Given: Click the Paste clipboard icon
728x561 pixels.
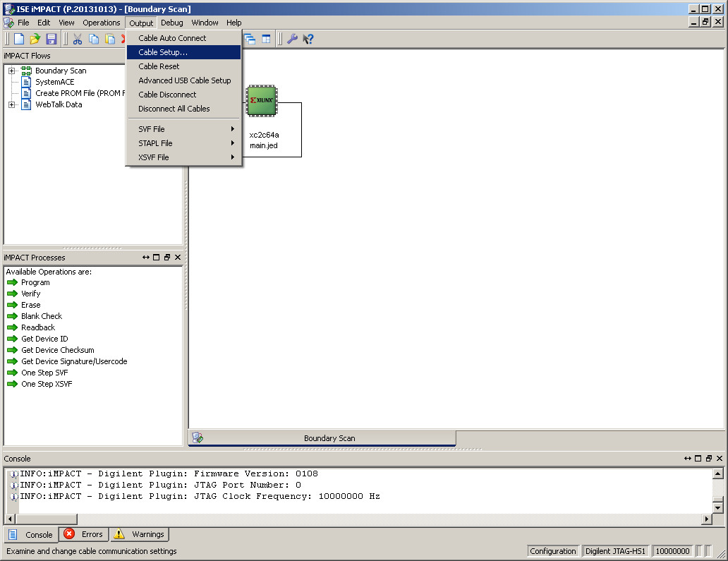Looking at the screenshot, I should (110, 39).
